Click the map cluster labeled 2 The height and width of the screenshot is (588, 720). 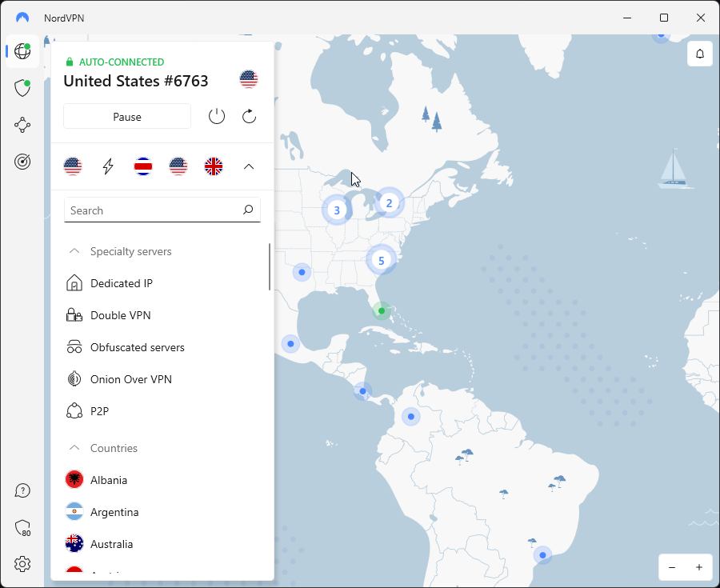pos(389,202)
